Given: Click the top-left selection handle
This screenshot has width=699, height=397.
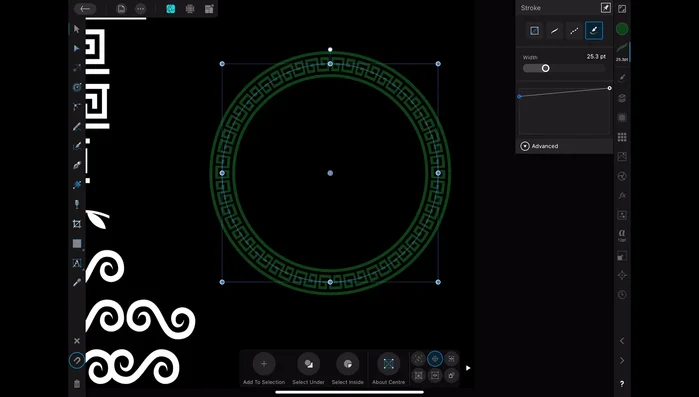Looking at the screenshot, I should [222, 64].
